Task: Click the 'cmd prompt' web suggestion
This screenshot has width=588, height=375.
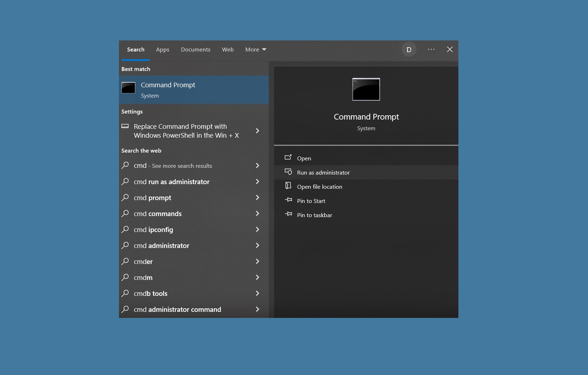Action: point(194,198)
